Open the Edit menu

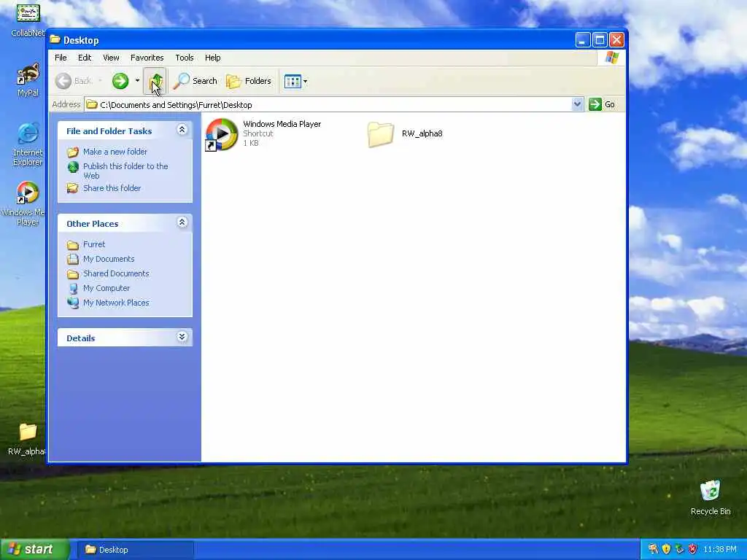click(85, 58)
